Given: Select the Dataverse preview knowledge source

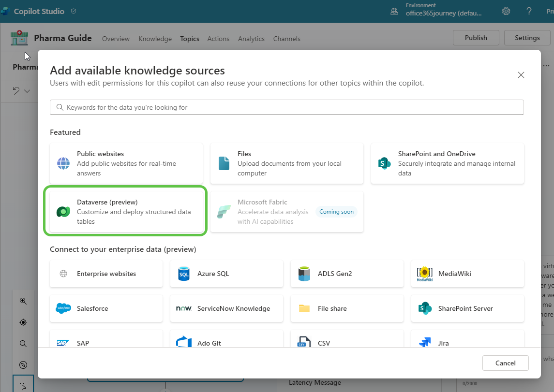Looking at the screenshot, I should click(126, 211).
